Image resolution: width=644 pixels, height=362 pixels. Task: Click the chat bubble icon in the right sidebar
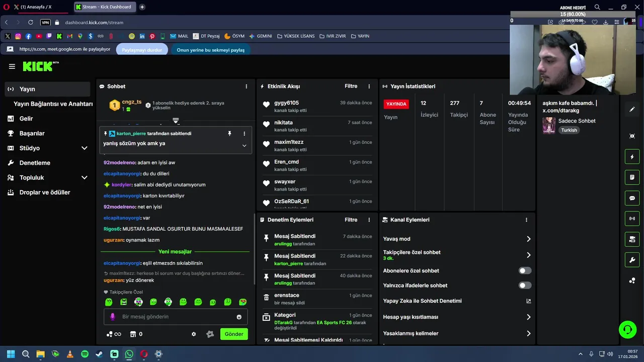click(x=632, y=198)
